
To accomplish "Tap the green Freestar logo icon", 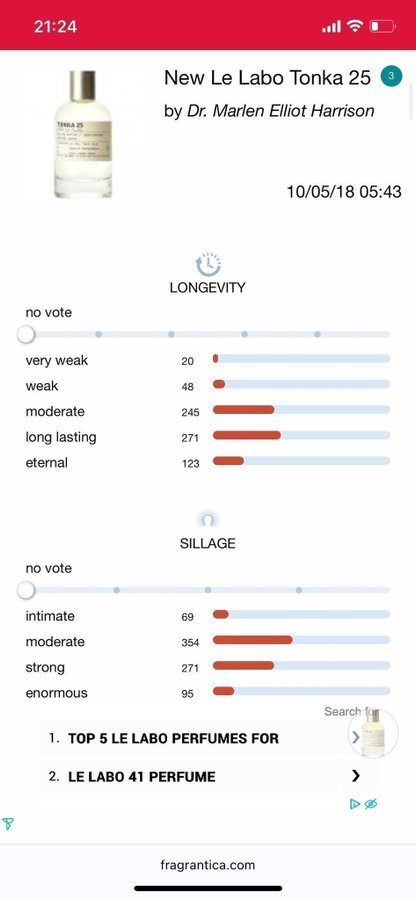I will 8,824.
